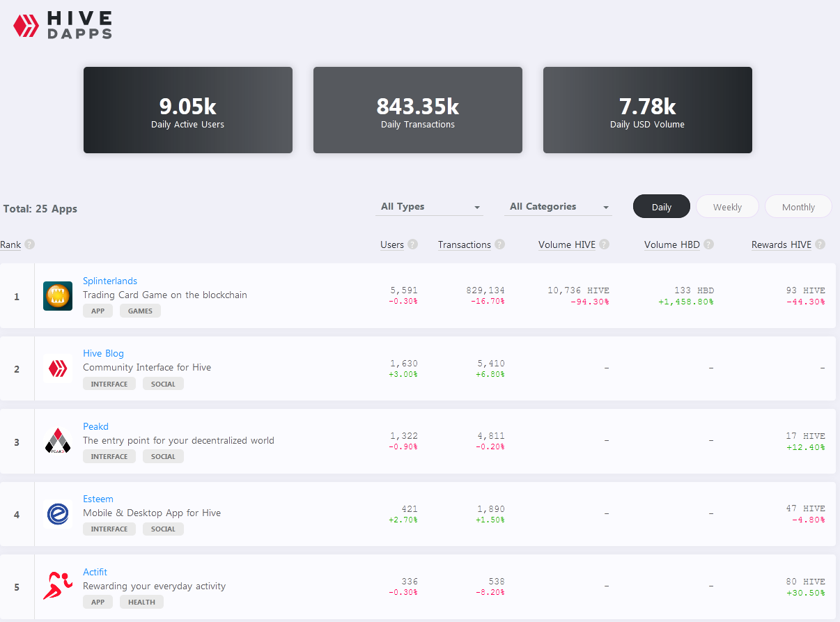
Task: Click Splinterlands volume 10,736 HIVE
Action: pos(579,290)
